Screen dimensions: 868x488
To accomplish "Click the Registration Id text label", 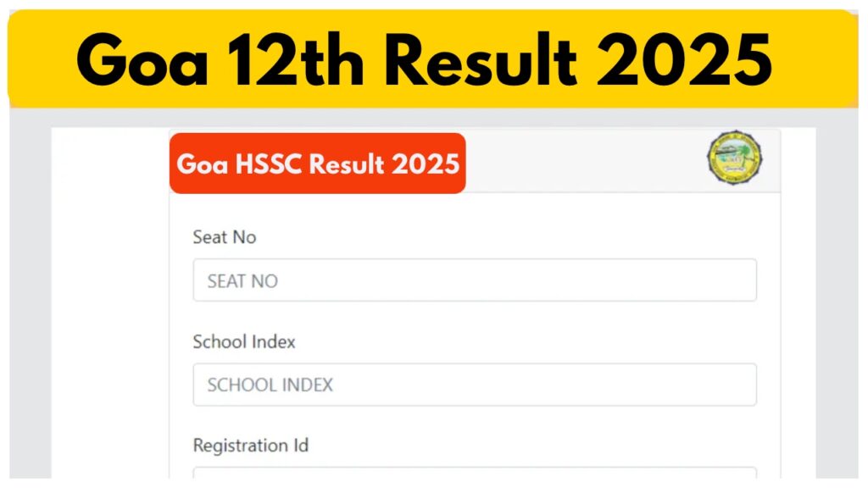I will point(250,446).
